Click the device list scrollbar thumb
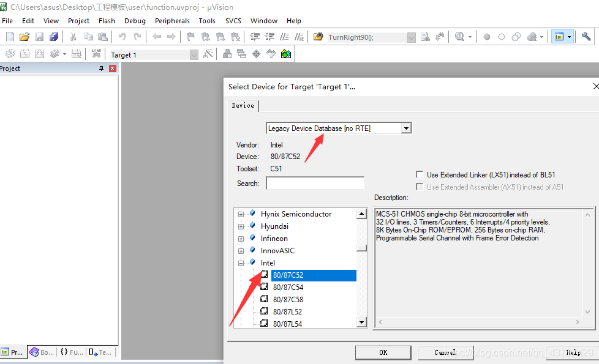 pos(361,248)
